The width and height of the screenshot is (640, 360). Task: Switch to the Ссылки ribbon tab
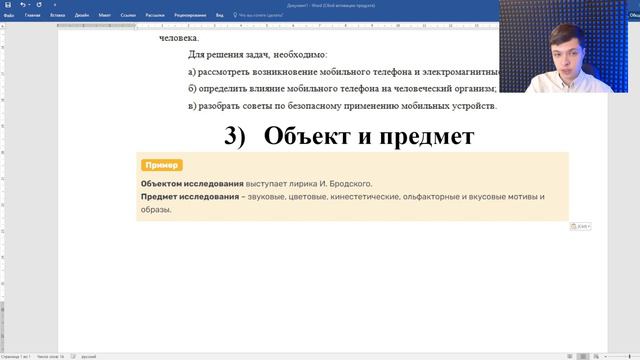(128, 15)
